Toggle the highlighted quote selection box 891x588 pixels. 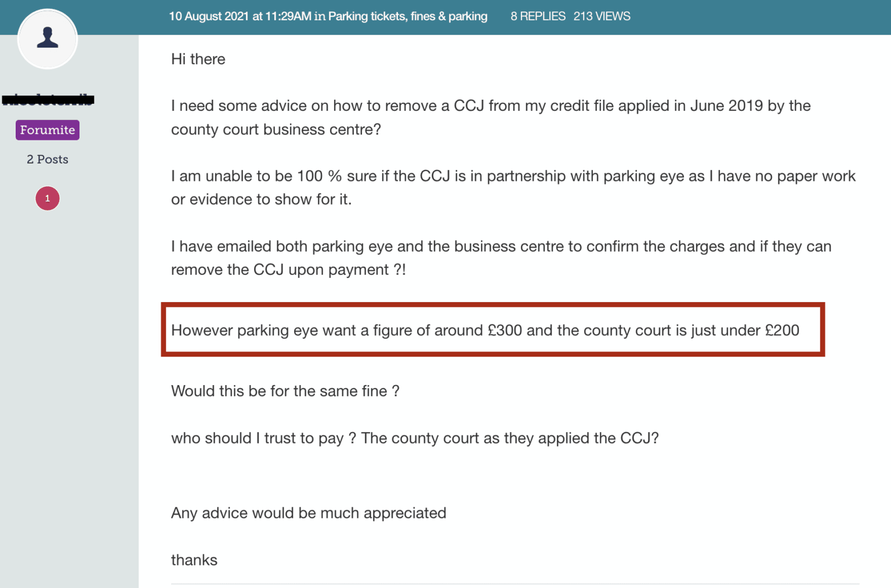click(x=492, y=329)
